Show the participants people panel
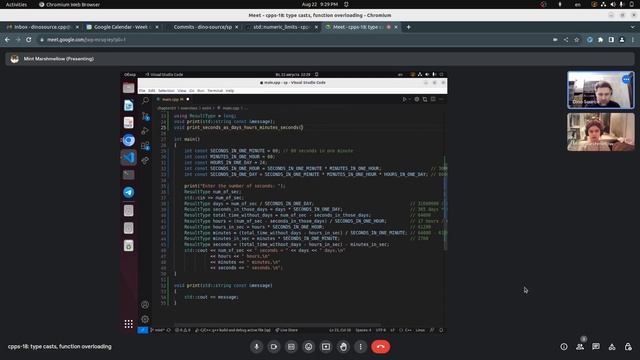The width and height of the screenshot is (640, 360). point(580,347)
